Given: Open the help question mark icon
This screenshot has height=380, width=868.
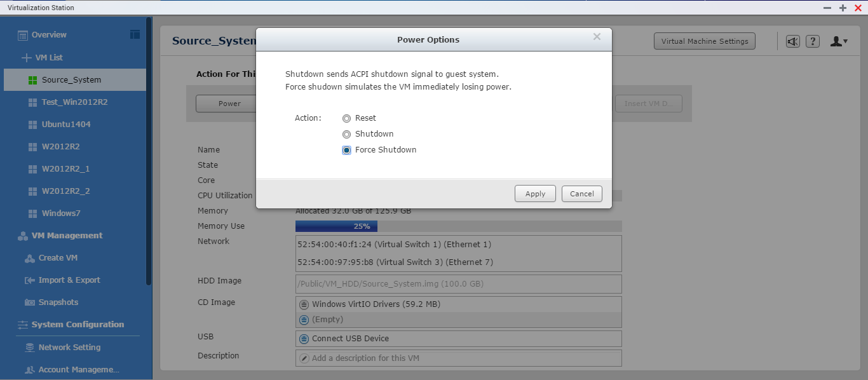Looking at the screenshot, I should [813, 41].
